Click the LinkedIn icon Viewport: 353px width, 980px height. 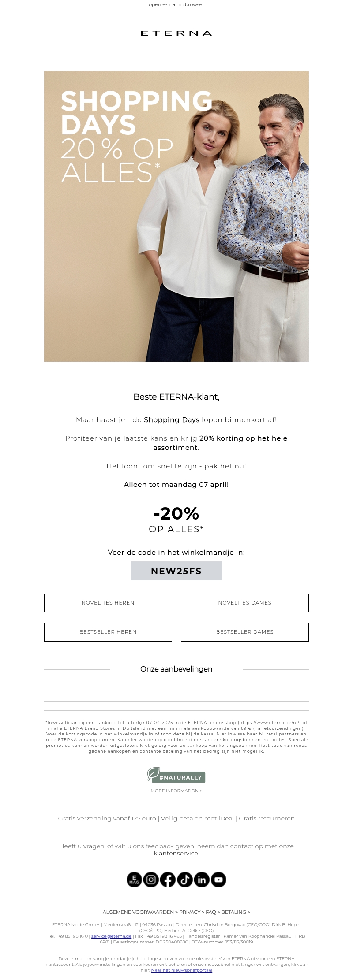(202, 880)
